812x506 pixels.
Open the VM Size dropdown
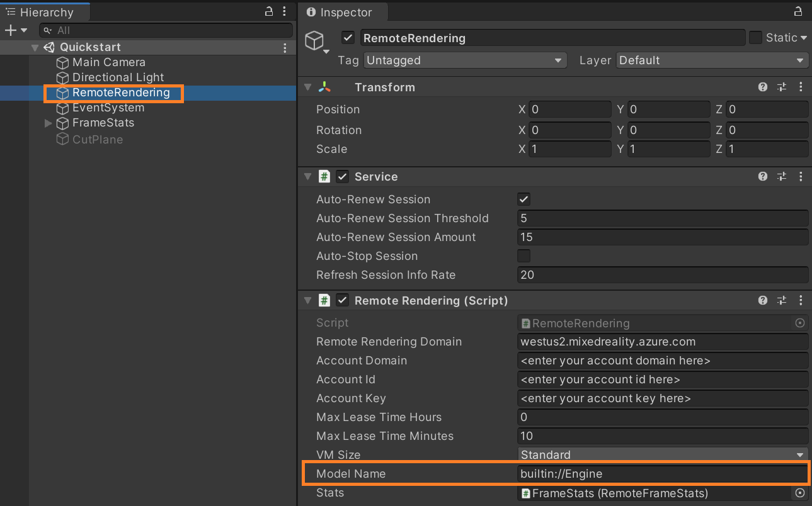[x=662, y=454]
